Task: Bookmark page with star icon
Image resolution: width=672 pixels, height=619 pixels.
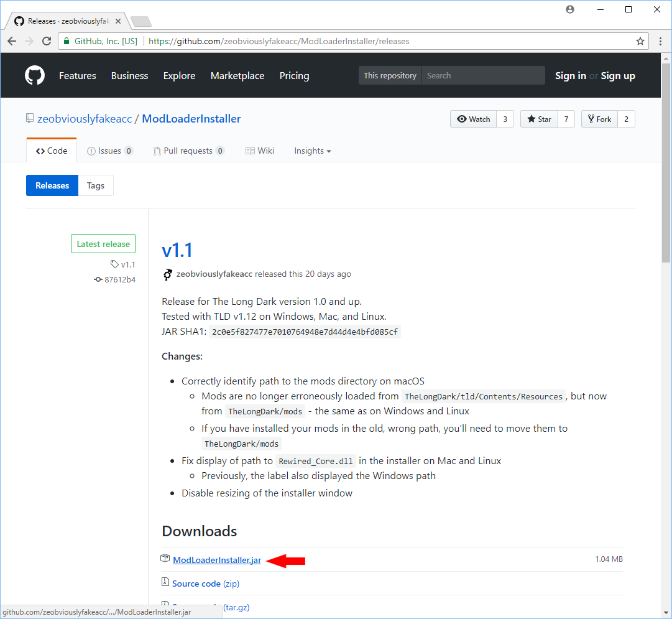Action: tap(640, 41)
